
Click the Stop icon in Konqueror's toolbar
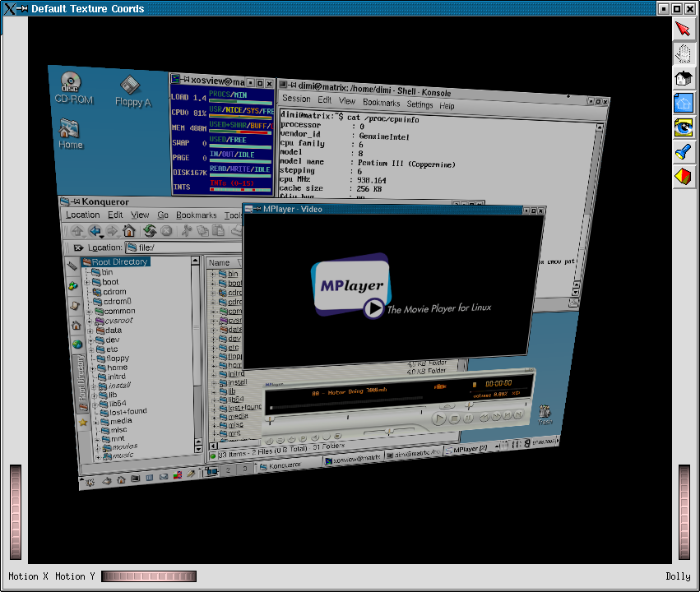click(x=166, y=231)
